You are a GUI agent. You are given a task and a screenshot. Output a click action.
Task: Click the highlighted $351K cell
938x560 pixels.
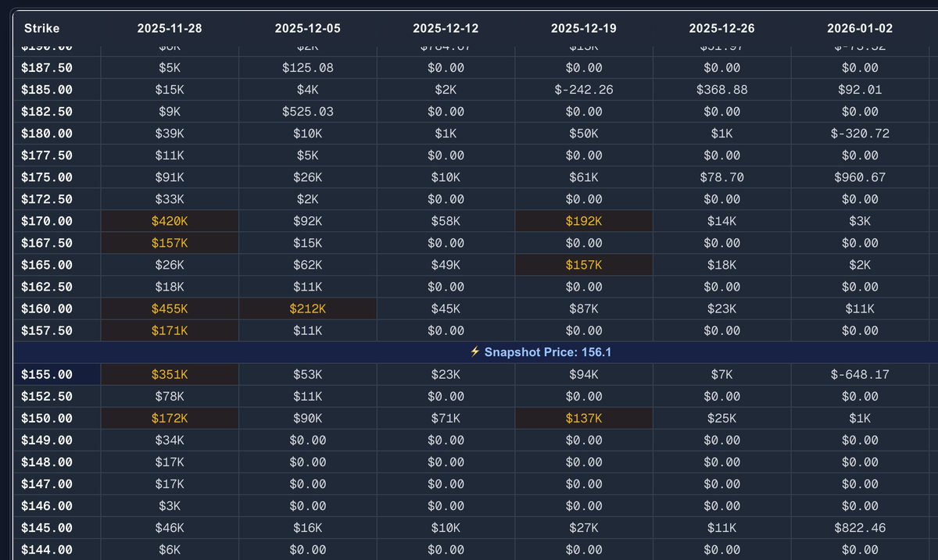point(170,374)
